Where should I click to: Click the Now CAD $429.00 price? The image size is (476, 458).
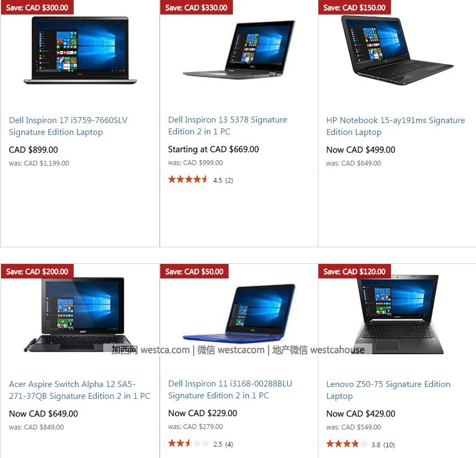click(x=361, y=414)
